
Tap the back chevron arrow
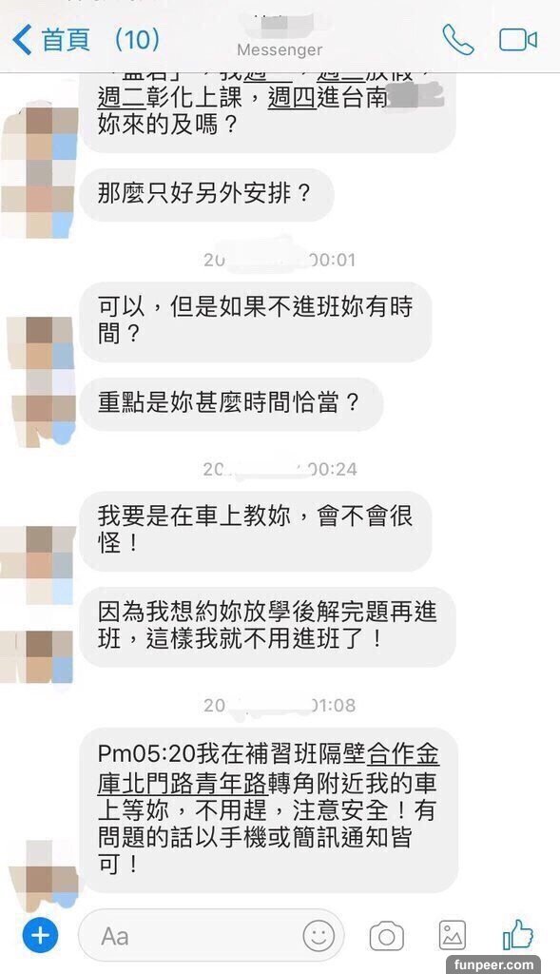(23, 41)
